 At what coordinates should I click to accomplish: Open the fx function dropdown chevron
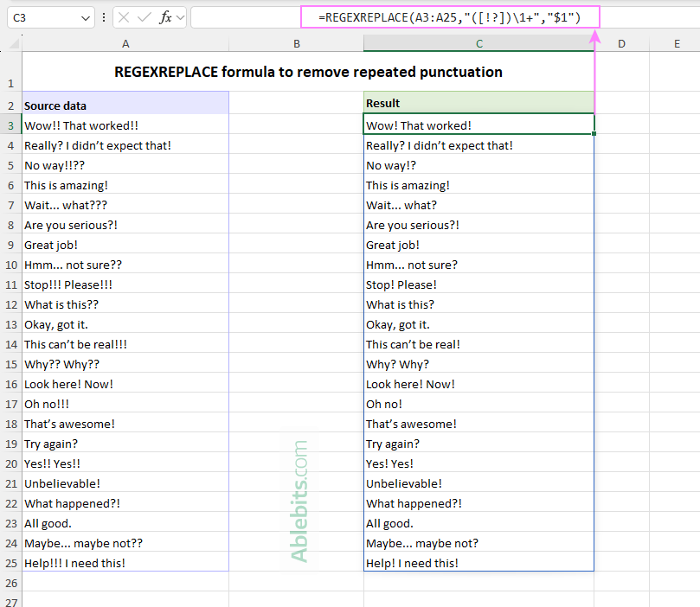[180, 18]
